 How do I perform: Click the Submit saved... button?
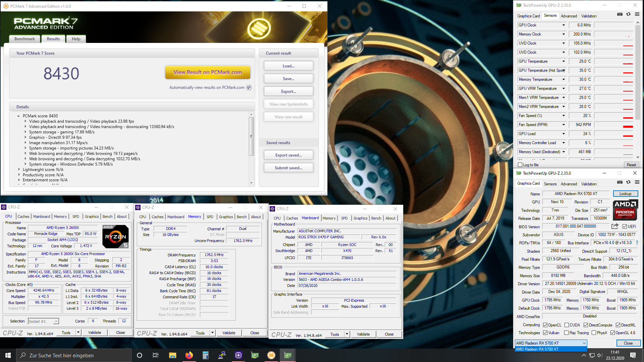[x=288, y=168]
